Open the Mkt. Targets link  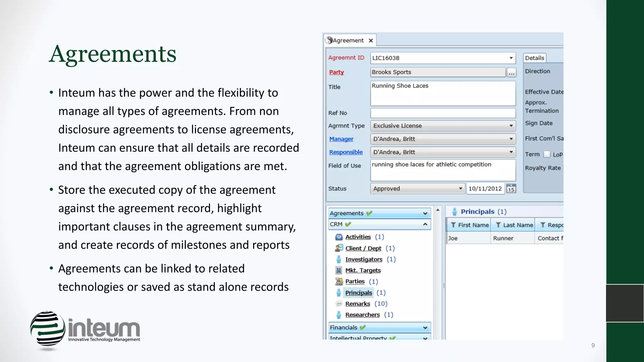pyautogui.click(x=363, y=270)
